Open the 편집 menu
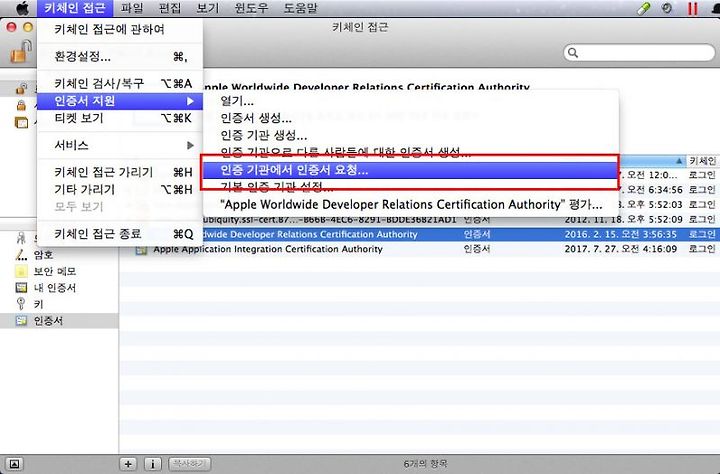Screen dimensions: 720x474 pos(170,8)
